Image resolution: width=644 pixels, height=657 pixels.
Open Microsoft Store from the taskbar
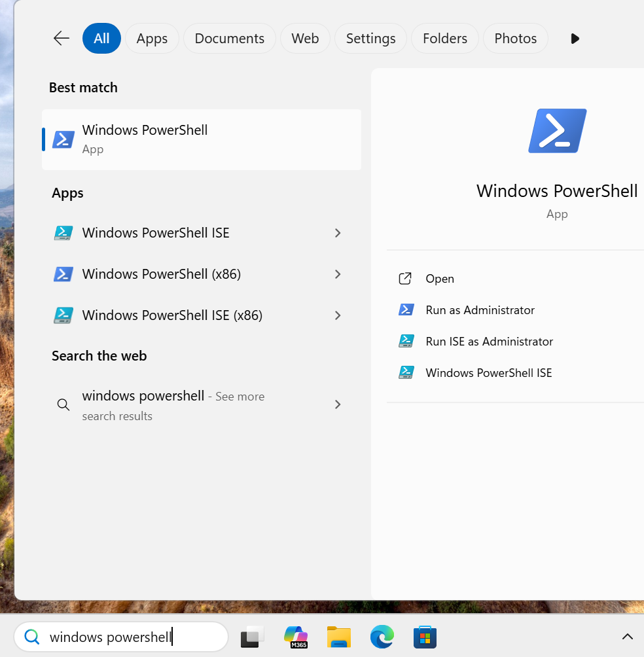click(425, 637)
